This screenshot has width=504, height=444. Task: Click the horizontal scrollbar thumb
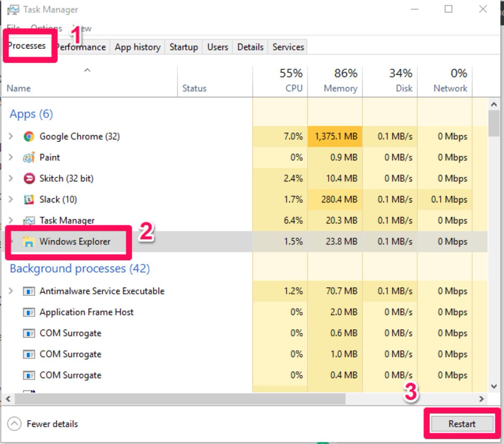[x=180, y=399]
